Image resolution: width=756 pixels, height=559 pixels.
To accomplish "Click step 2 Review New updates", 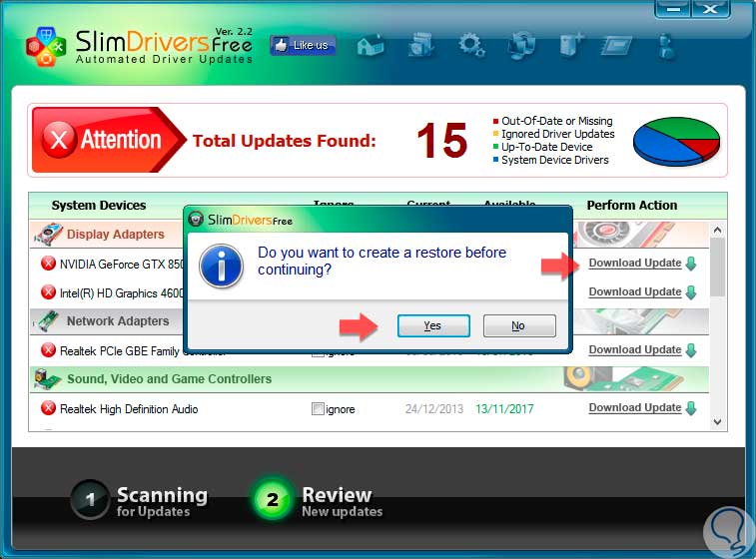I will [319, 501].
